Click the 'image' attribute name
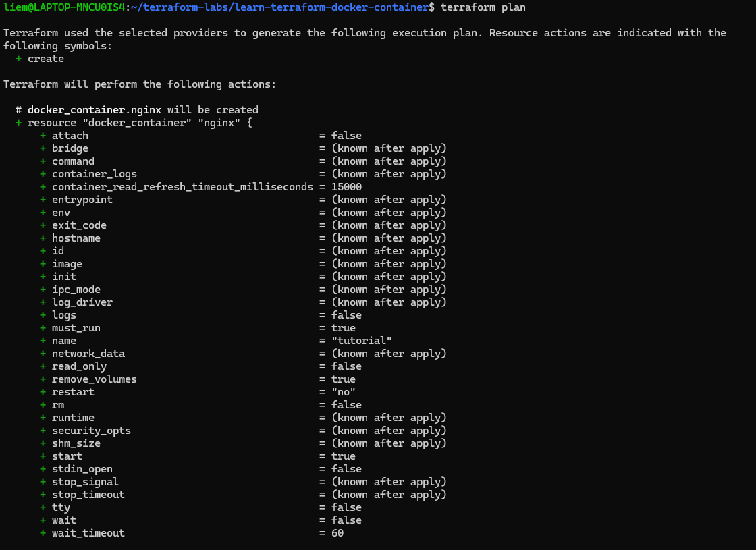Screen dimensions: 756x550 tap(67, 264)
